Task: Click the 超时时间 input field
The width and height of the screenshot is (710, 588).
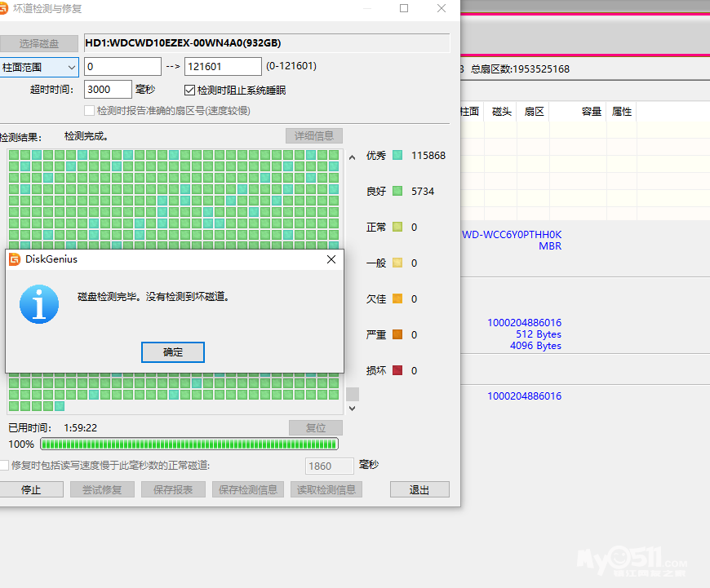Action: [x=108, y=90]
